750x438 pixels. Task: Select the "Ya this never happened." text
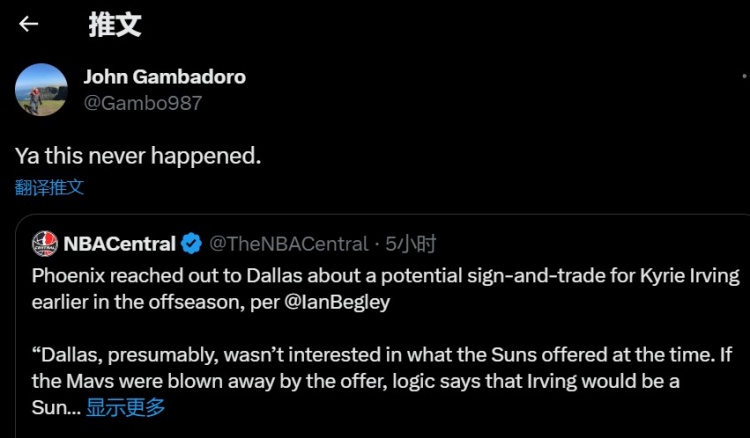coord(138,155)
